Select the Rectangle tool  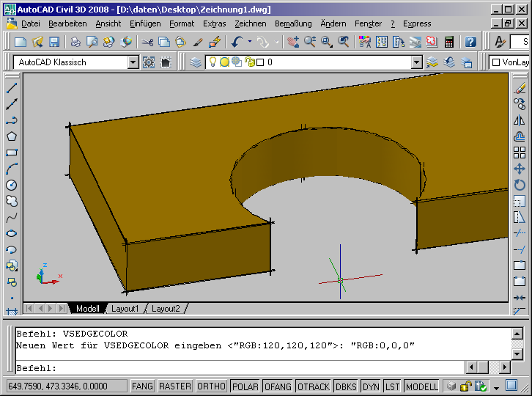[x=11, y=153]
